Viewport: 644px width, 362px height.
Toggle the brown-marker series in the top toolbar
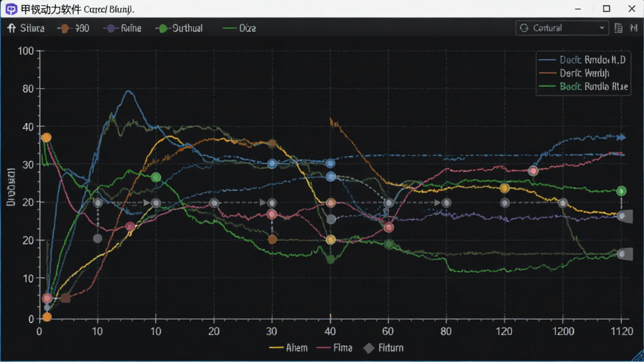point(73,28)
